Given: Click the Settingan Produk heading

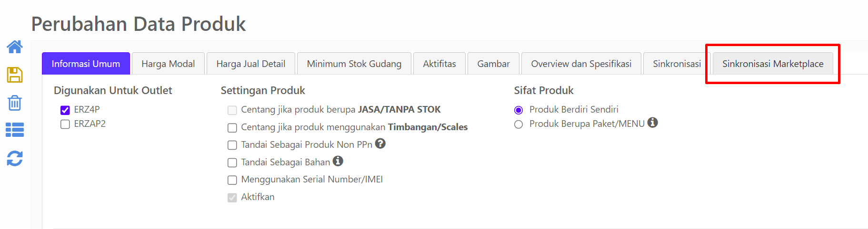Looking at the screenshot, I should (x=263, y=90).
